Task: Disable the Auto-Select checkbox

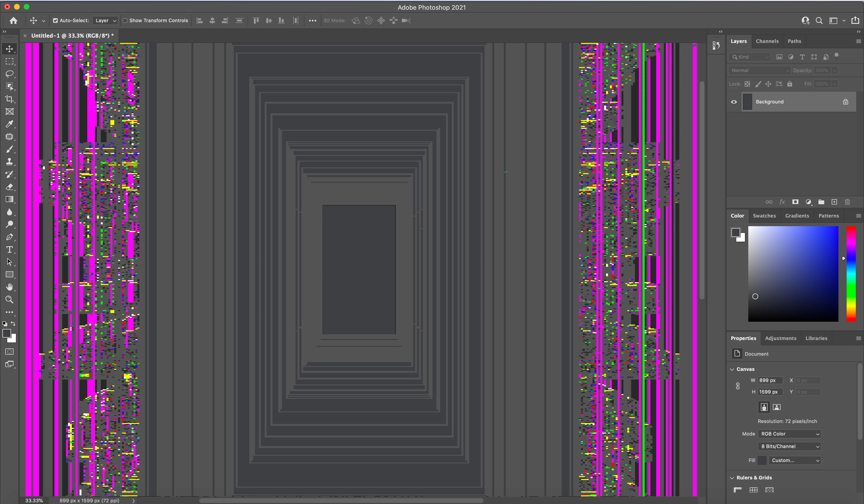Action: point(55,20)
